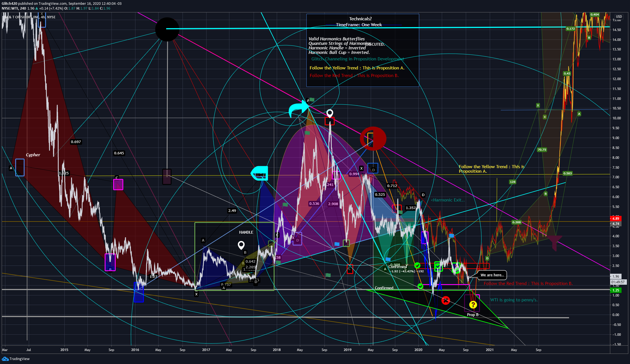The width and height of the screenshot is (630, 364).
Task: Click the red 4.89 price tag
Action: click(x=615, y=218)
